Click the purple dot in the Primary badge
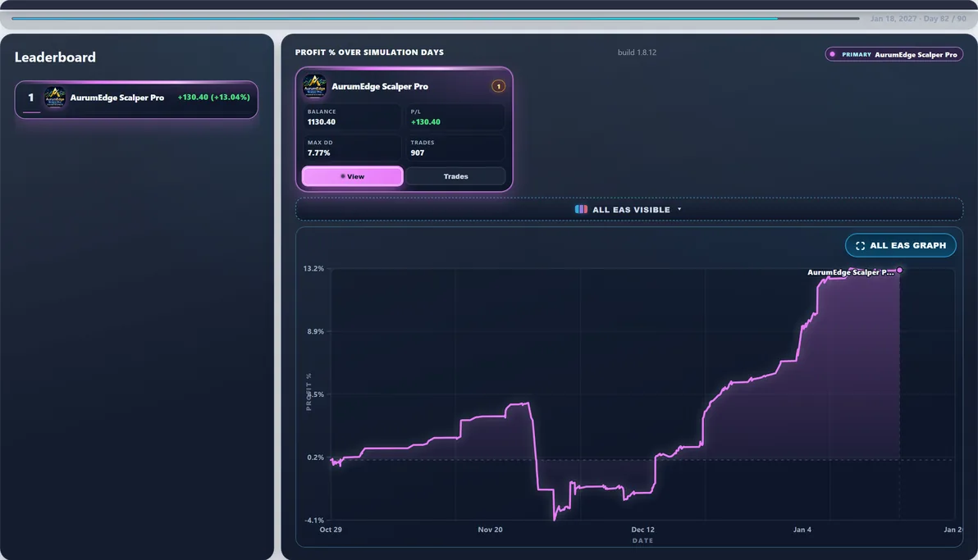 [832, 54]
